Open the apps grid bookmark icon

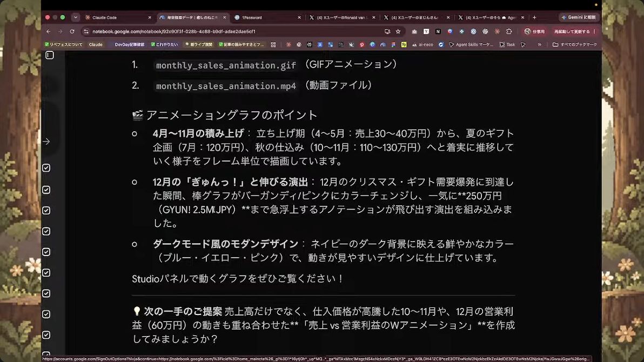[273, 44]
